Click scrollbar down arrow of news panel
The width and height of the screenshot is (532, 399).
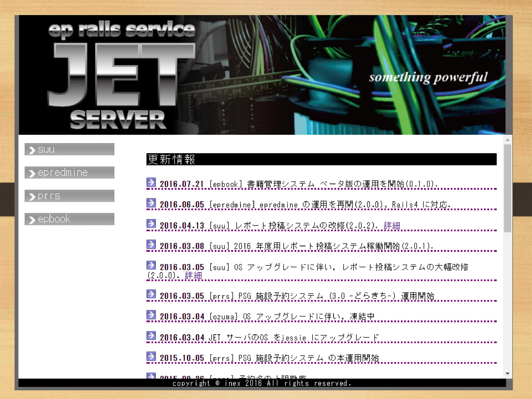(x=508, y=374)
